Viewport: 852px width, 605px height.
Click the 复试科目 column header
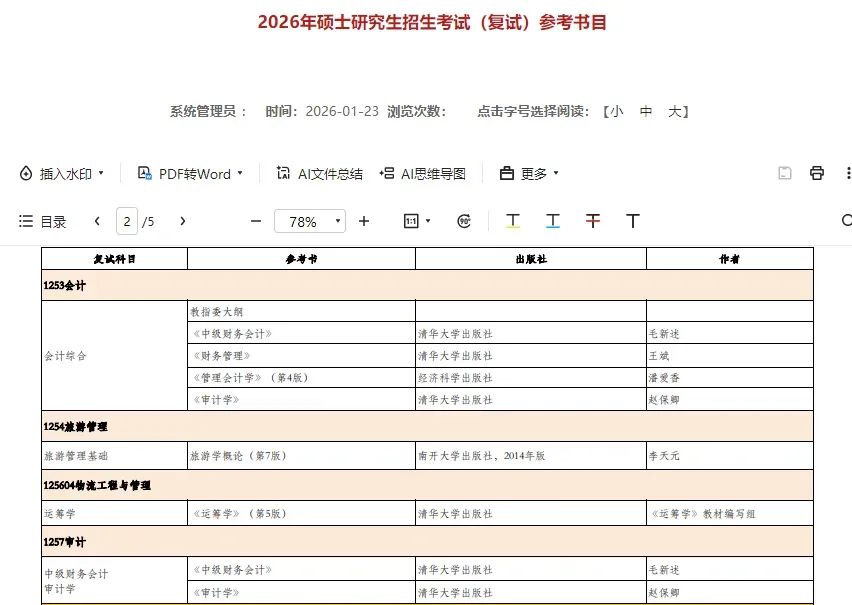115,259
